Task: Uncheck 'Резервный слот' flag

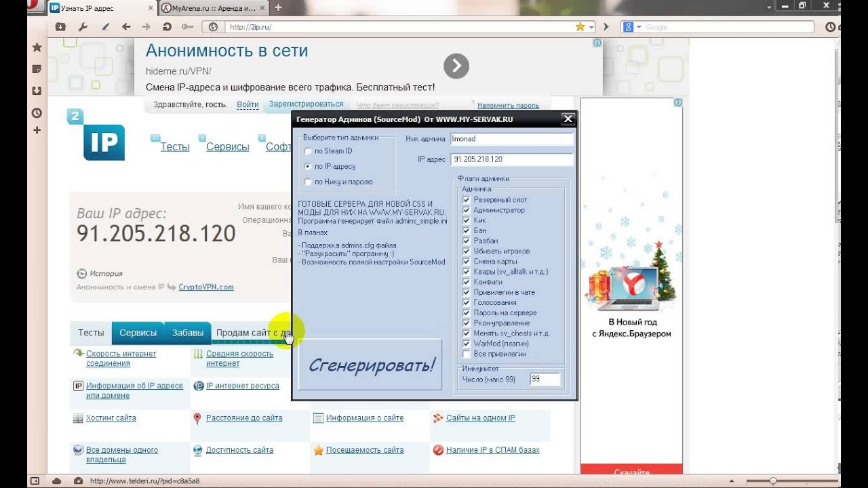Action: [466, 200]
